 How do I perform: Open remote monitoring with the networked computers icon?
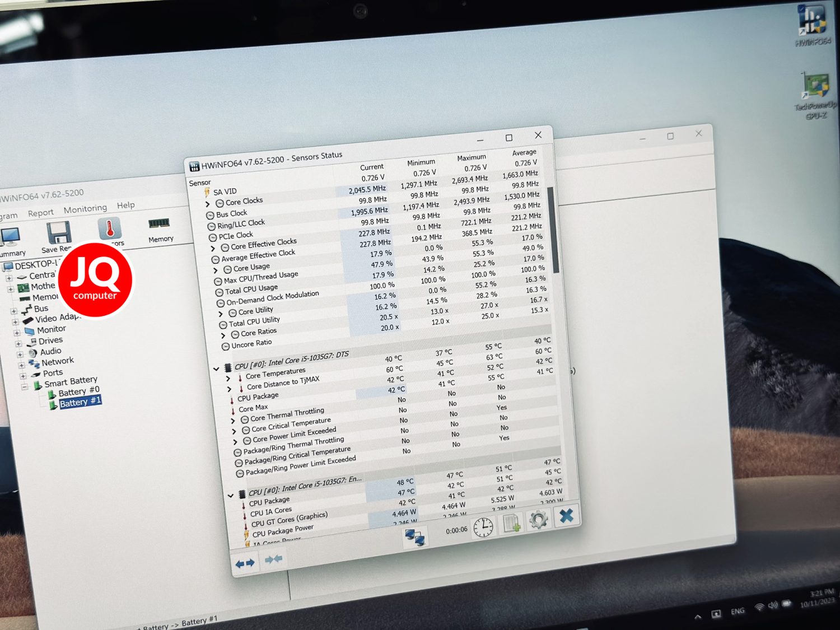pos(415,536)
